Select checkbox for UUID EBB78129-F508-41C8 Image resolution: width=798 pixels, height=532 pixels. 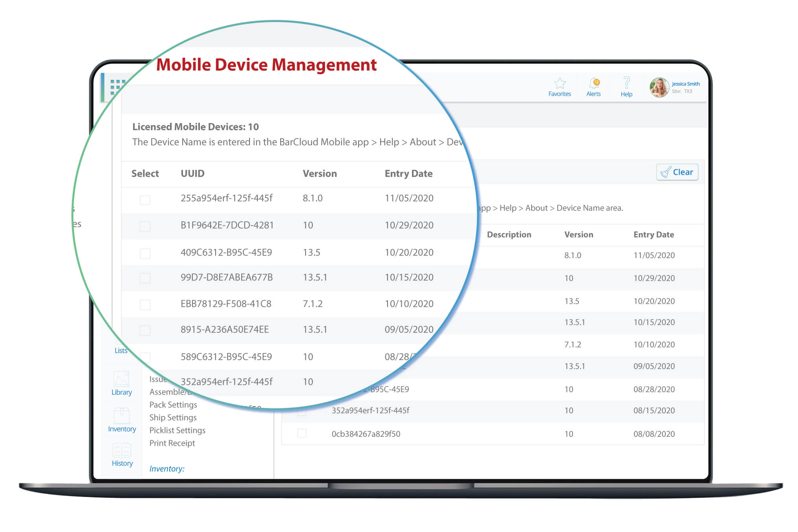(x=145, y=305)
